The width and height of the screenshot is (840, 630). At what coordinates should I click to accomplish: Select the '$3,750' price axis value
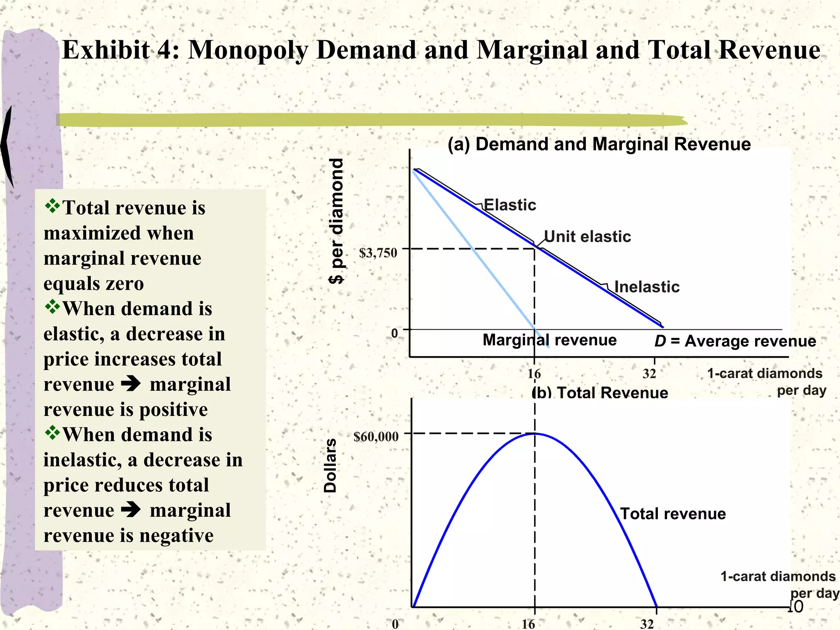[378, 253]
